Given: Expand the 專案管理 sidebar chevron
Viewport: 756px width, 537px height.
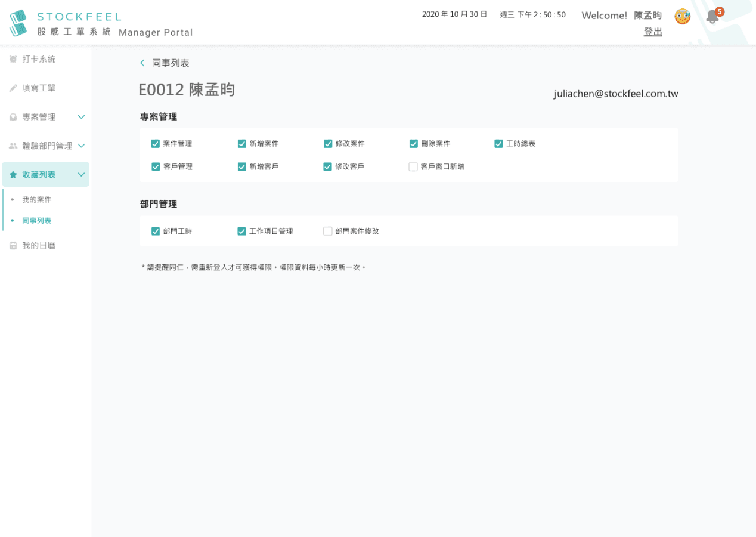Looking at the screenshot, I should [82, 117].
